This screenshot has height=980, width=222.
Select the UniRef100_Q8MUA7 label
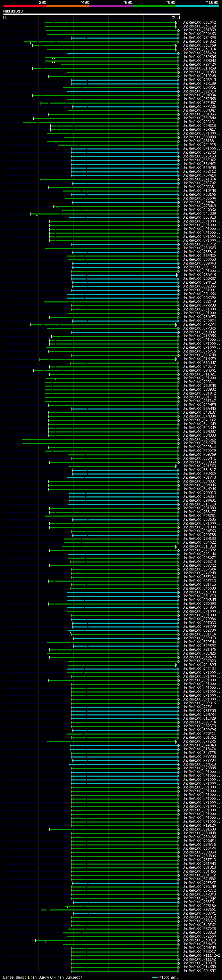click(199, 110)
